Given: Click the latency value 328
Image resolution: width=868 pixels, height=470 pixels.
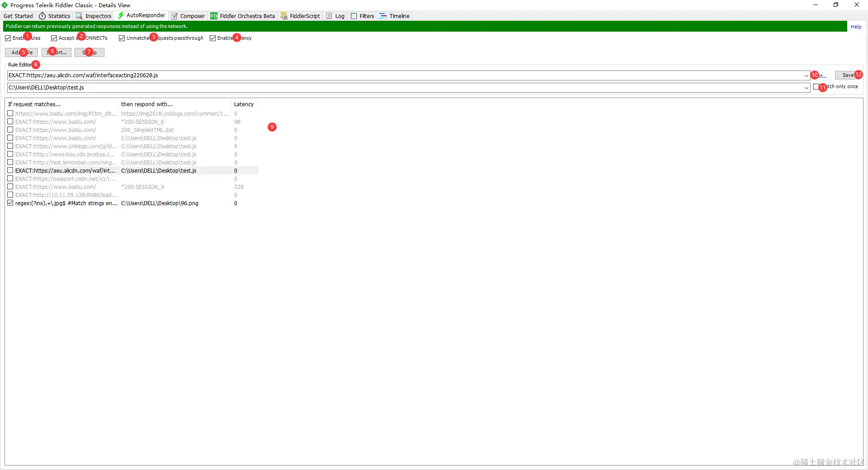Looking at the screenshot, I should (239, 187).
